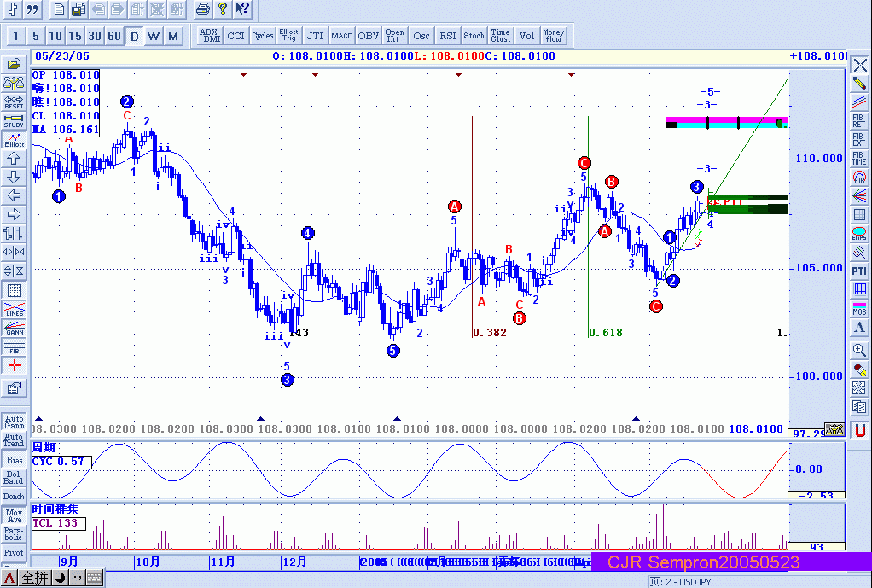Viewport: 872px width, 588px height.
Task: Toggle the RSI indicator on
Action: (447, 36)
